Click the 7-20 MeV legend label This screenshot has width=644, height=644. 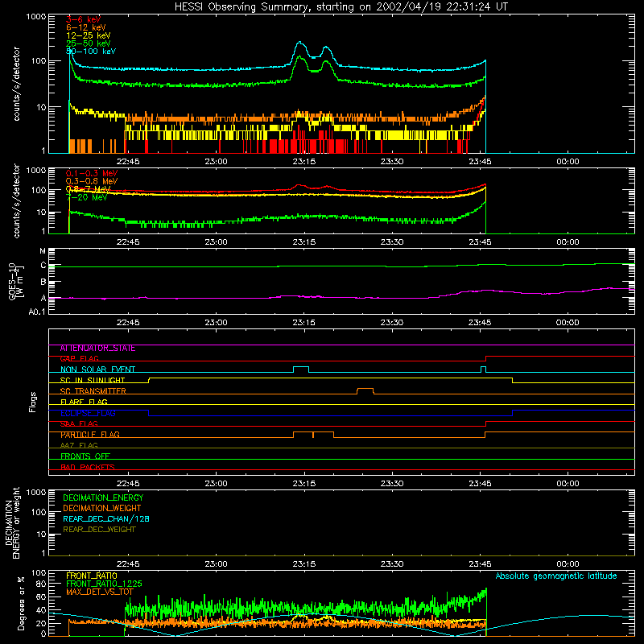[x=87, y=197]
